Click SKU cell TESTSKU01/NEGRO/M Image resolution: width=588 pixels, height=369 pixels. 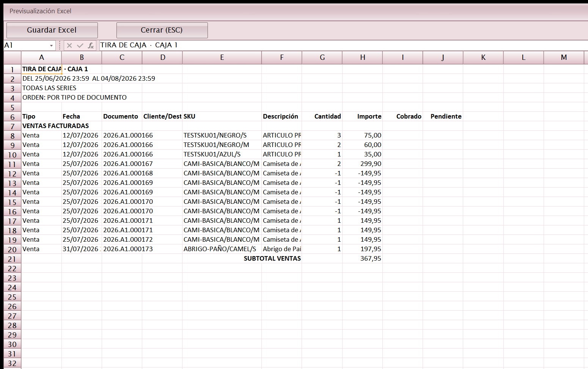[x=222, y=145]
